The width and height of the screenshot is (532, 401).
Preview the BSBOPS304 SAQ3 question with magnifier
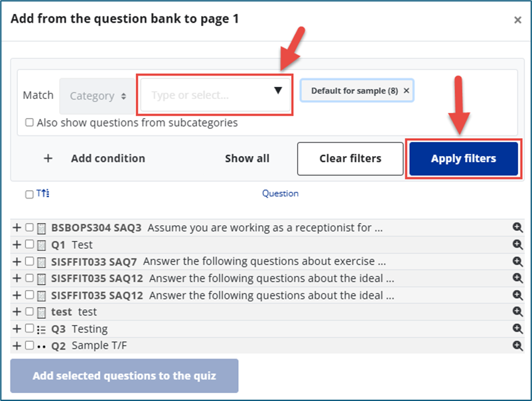[x=518, y=228]
